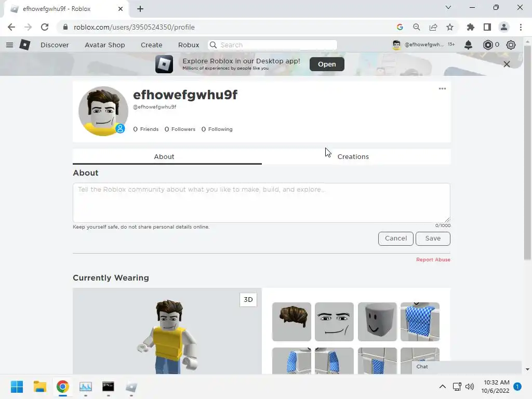Click the browser address bar URL
The width and height of the screenshot is (532, 399).
click(x=134, y=27)
